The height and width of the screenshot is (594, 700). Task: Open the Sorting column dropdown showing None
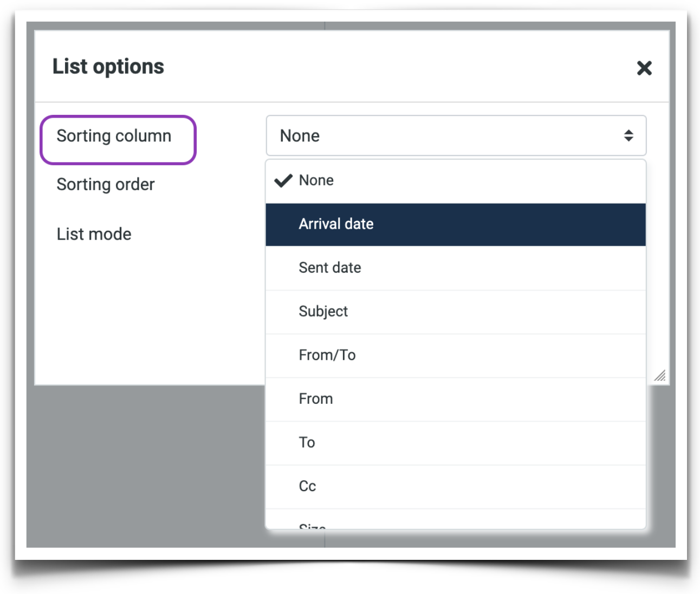pos(456,135)
